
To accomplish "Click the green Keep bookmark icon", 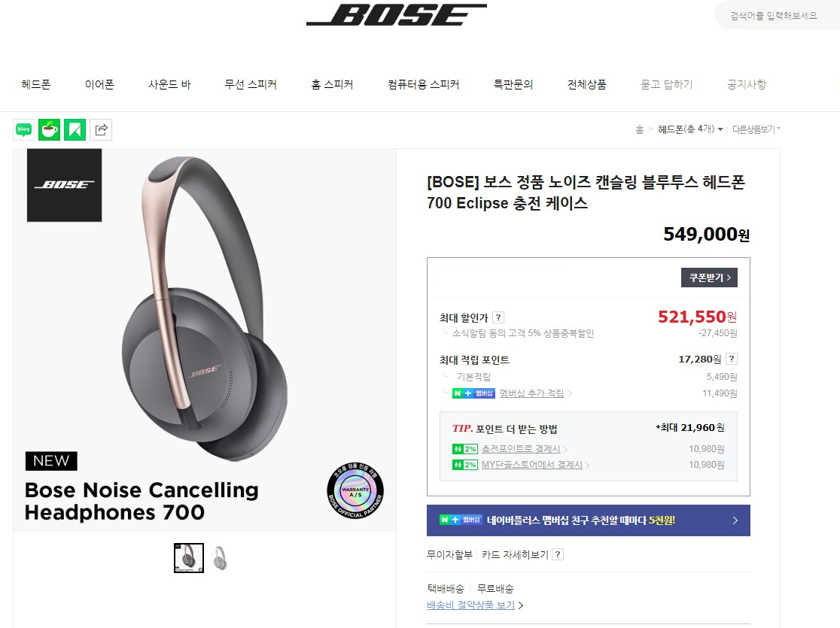I will click(x=75, y=130).
